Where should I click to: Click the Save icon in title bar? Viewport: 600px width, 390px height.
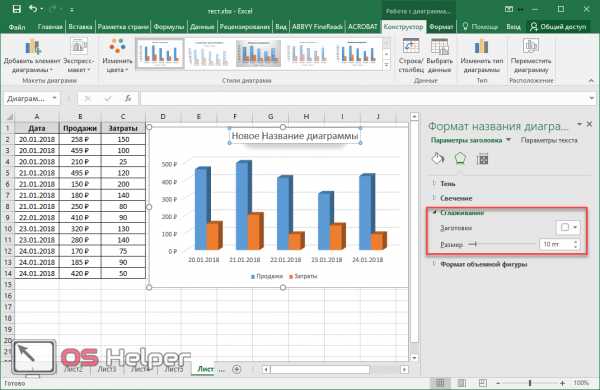[16, 9]
